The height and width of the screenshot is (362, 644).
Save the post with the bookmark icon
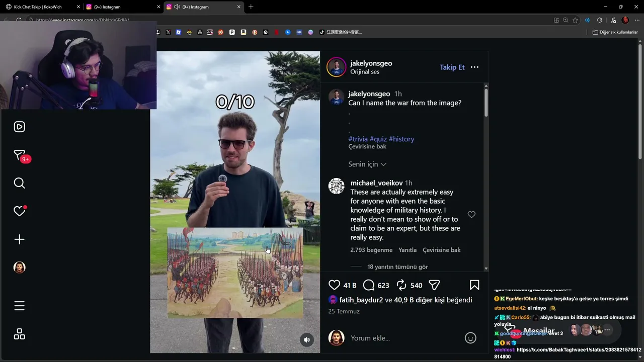474,285
